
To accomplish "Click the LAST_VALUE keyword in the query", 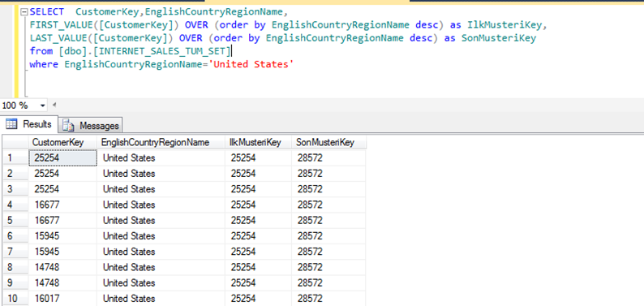I will point(58,38).
